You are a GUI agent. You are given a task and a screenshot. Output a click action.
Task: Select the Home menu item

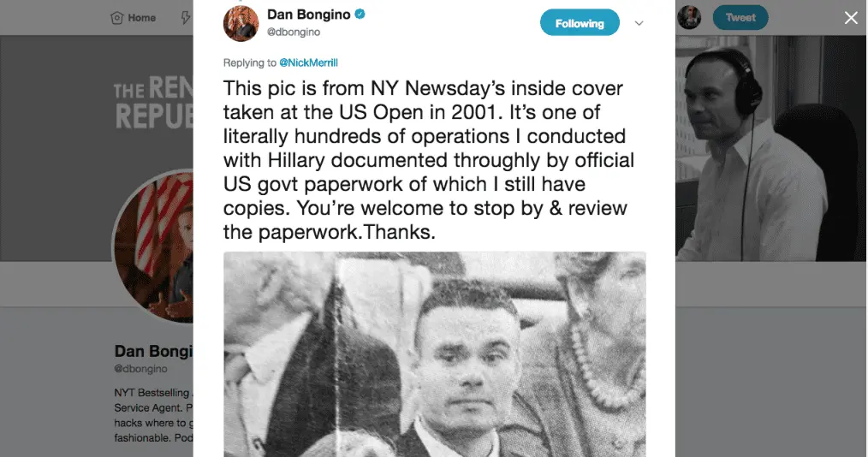[x=133, y=18]
